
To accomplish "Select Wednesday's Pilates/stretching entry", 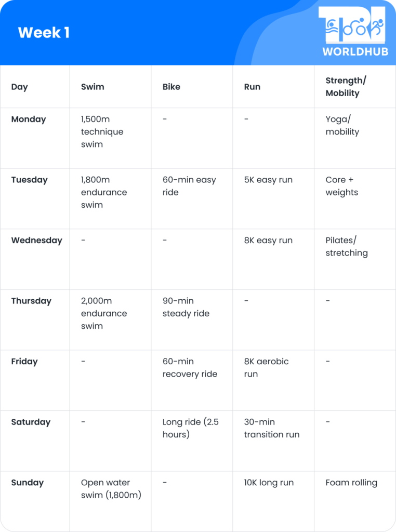I will point(347,247).
